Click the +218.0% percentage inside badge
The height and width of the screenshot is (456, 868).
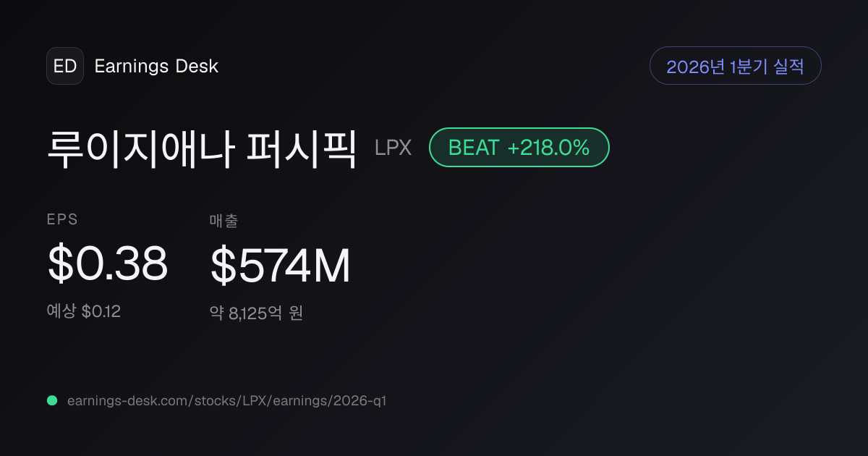pyautogui.click(x=548, y=148)
